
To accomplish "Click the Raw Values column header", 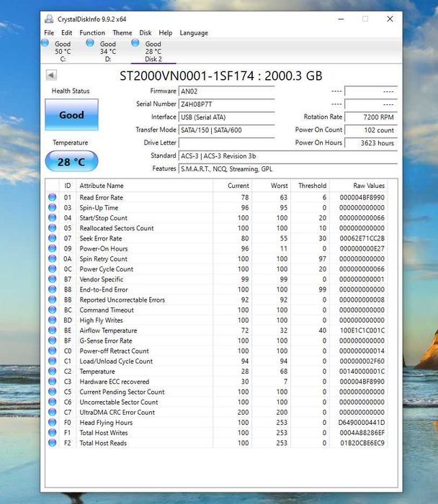I will [x=358, y=186].
